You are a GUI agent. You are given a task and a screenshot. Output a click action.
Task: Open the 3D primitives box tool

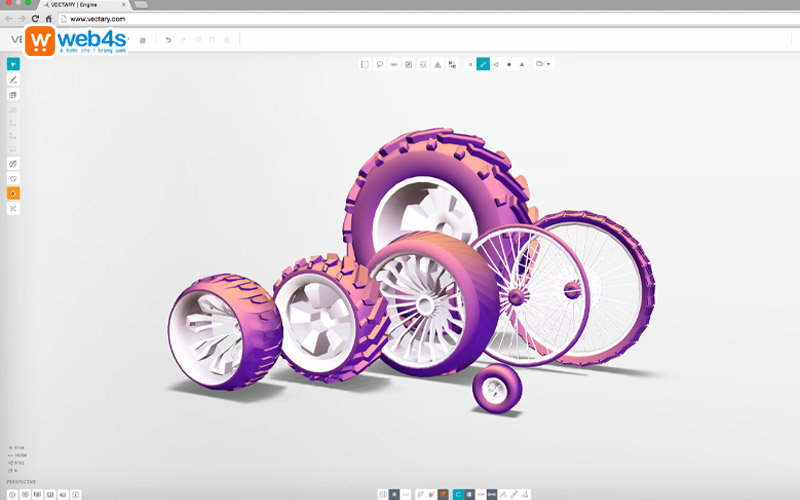13,95
